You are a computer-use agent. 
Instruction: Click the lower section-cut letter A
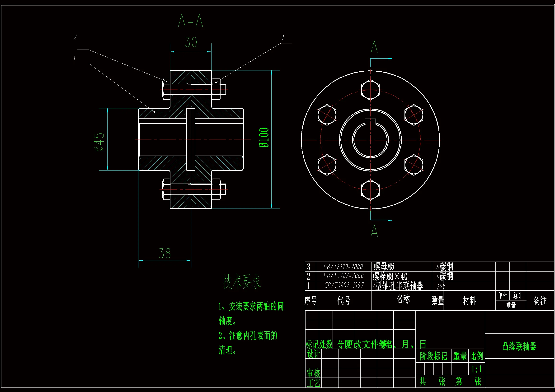pos(374,231)
